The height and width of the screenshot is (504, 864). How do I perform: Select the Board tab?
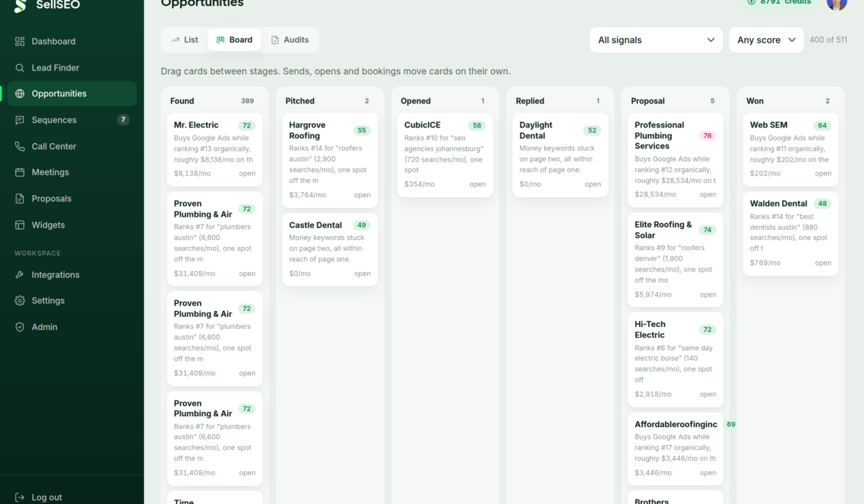(235, 40)
